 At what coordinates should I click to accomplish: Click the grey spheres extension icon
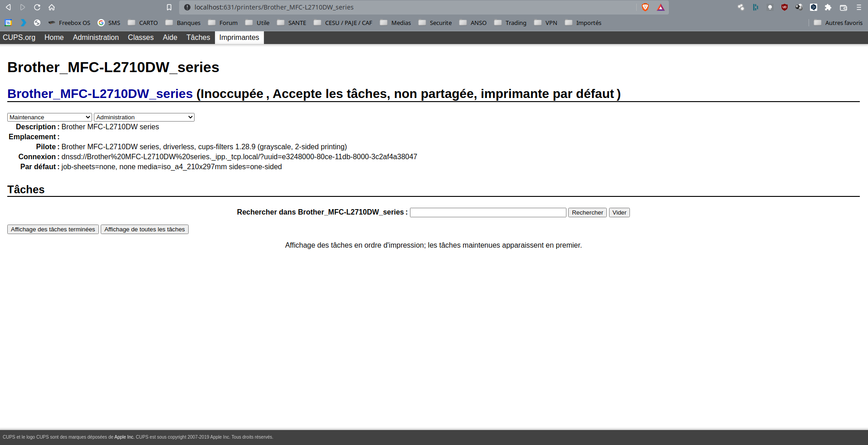(799, 7)
